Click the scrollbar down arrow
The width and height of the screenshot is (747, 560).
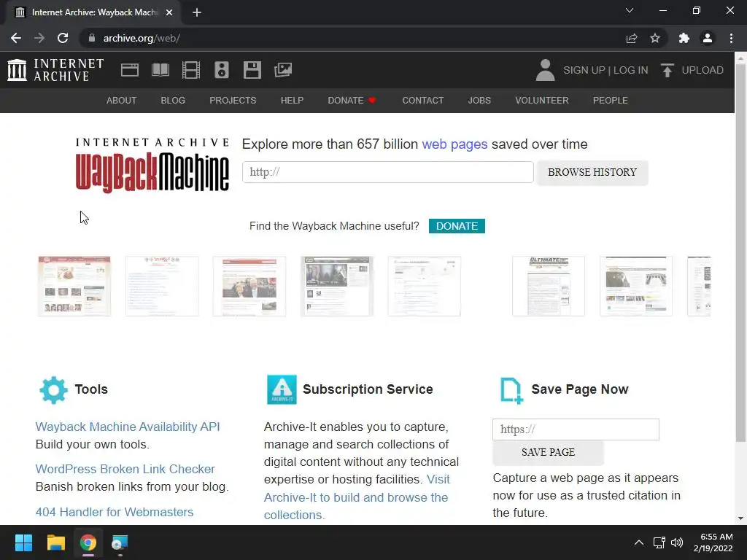click(740, 518)
